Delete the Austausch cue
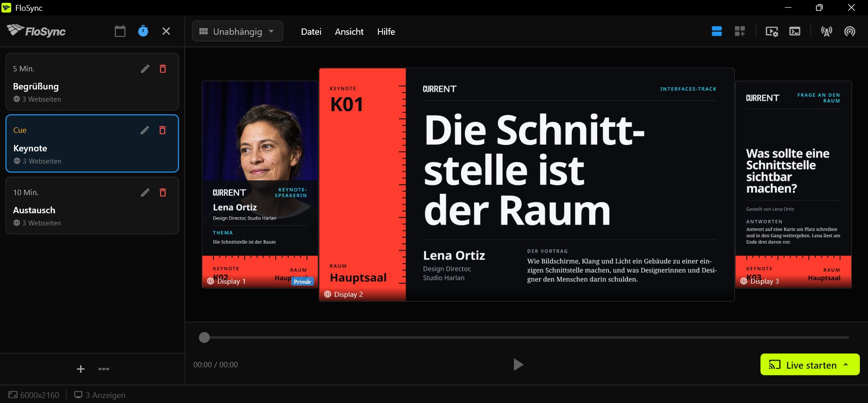 163,192
